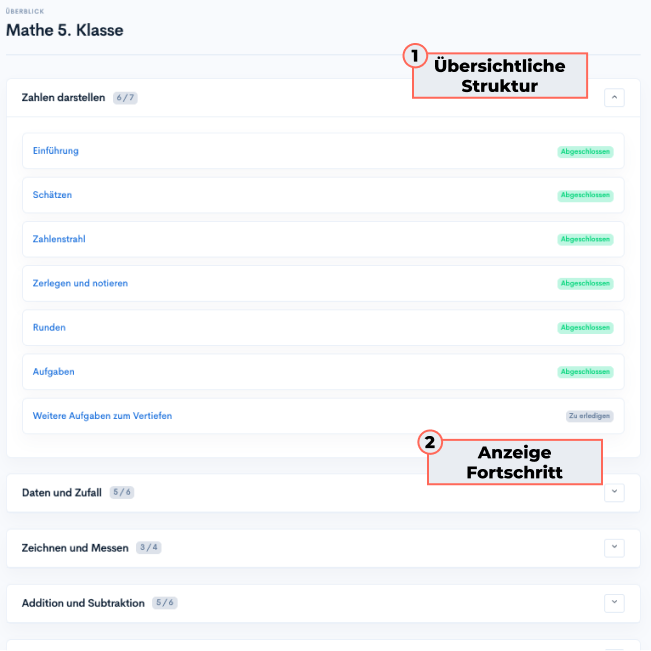Expand the Zeichnen und Messen chevron

pos(615,547)
